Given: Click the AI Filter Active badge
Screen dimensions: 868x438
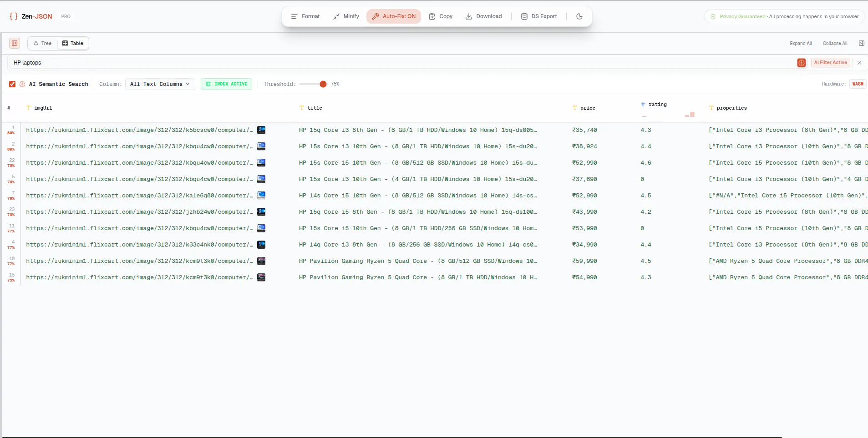Looking at the screenshot, I should click(x=830, y=63).
